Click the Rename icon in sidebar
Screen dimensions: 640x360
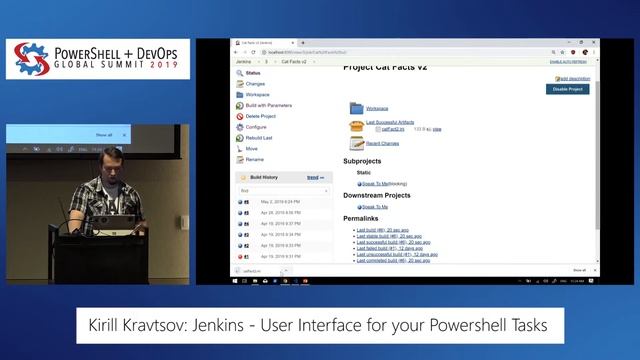tap(240, 160)
